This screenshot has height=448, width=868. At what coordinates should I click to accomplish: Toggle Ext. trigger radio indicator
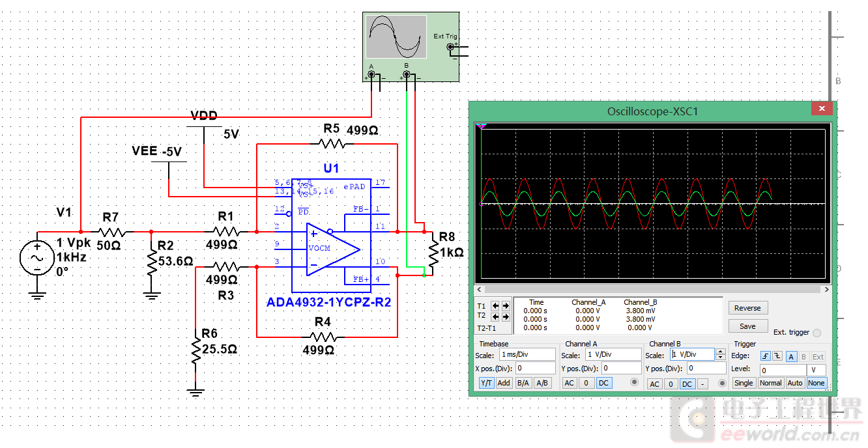pos(817,333)
